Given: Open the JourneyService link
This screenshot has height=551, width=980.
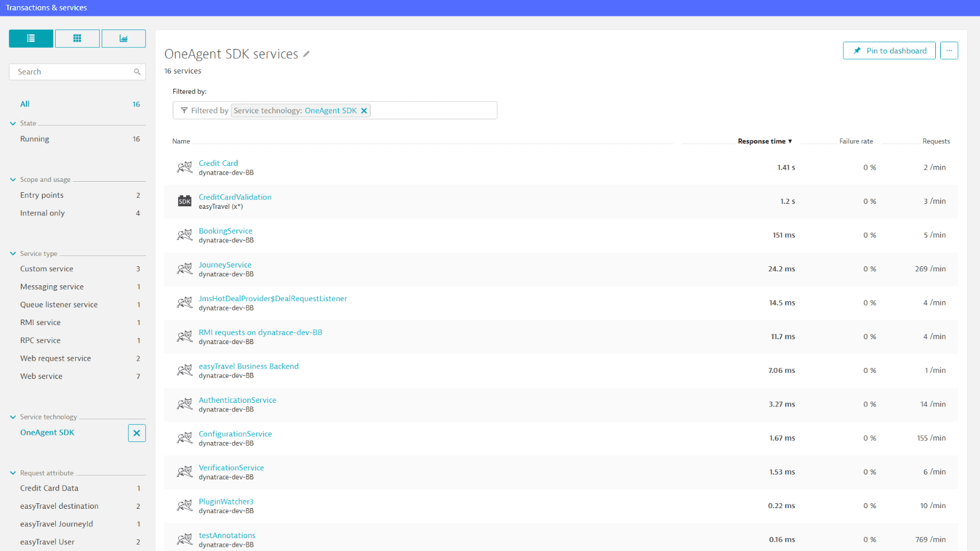Looking at the screenshot, I should (x=225, y=265).
